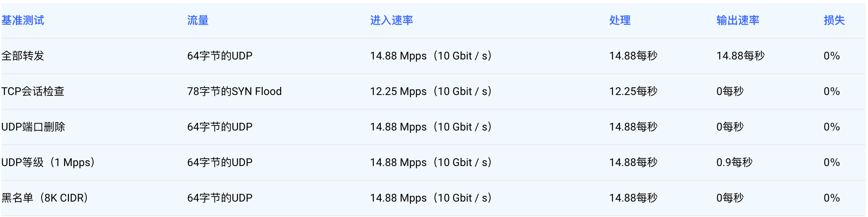Select the 全部转发 row name
Screen dimensions: 868x217
click(x=23, y=56)
